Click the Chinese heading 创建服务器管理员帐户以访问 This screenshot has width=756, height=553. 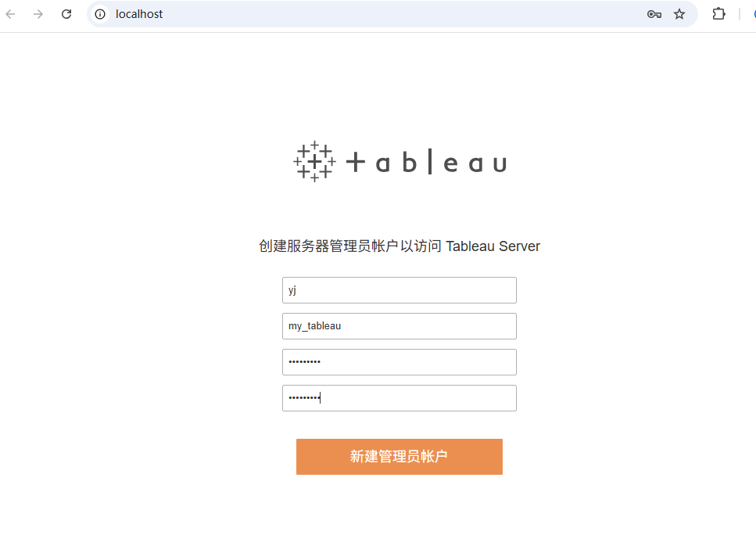[350, 246]
